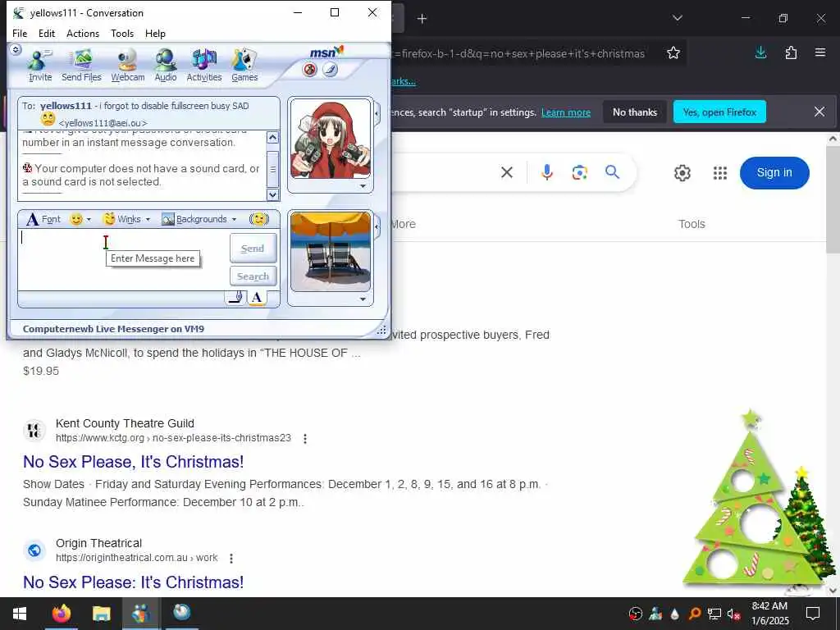Screen dimensions: 840x630
Task: Open the Activities icon
Action: (204, 66)
